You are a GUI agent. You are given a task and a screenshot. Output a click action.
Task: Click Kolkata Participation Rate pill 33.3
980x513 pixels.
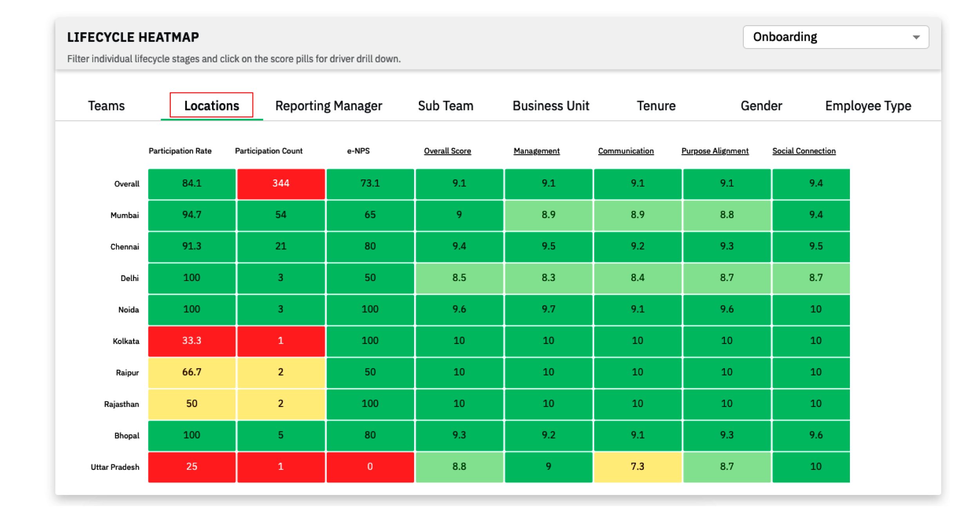click(192, 341)
